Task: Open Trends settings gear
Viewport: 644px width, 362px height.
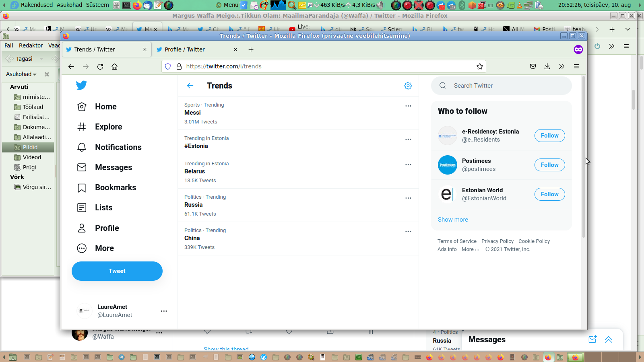Action: pos(408,86)
